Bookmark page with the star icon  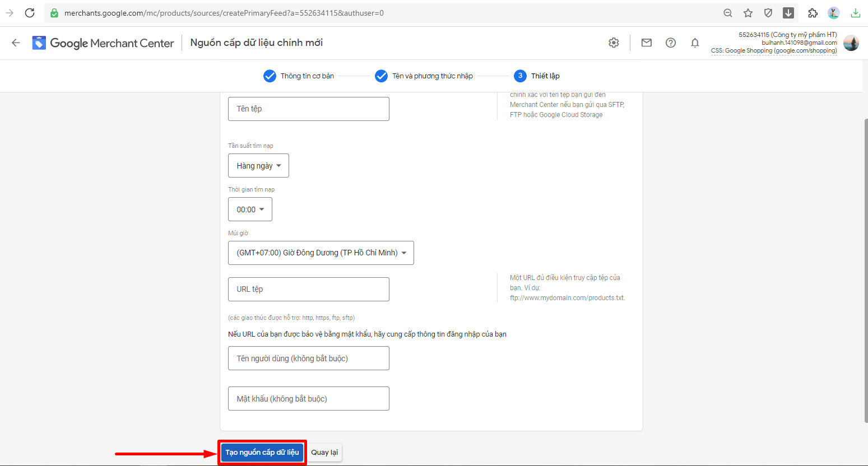(748, 13)
